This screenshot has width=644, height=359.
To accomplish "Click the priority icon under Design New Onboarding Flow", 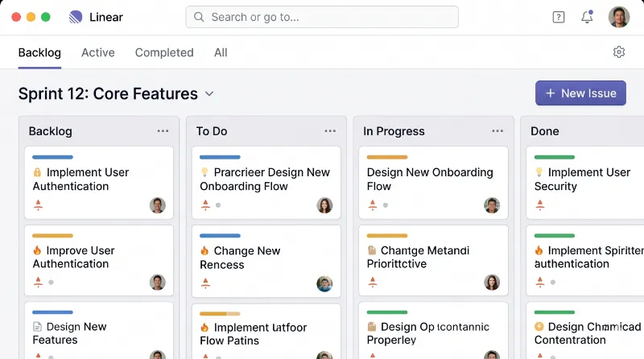I will pos(373,204).
